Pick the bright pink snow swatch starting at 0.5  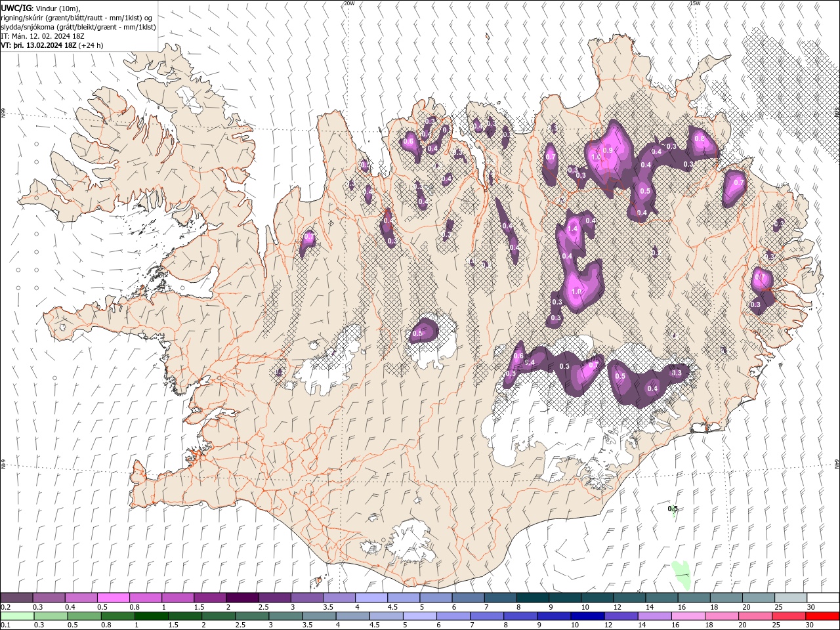tap(113, 598)
